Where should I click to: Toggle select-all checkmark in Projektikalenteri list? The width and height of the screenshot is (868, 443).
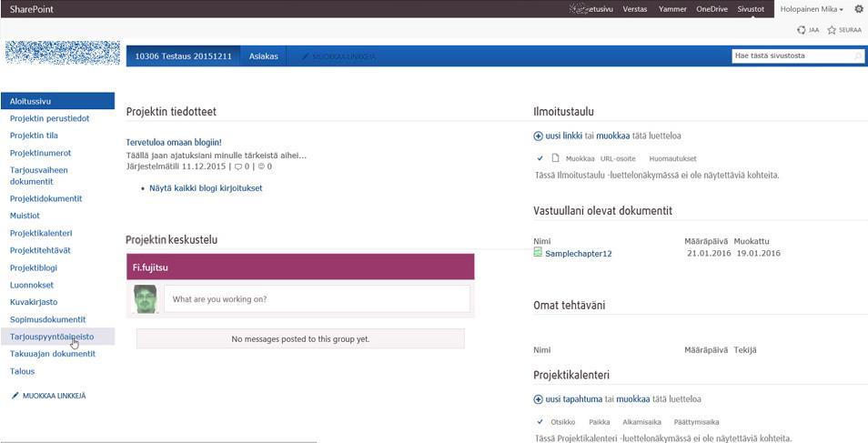[540, 422]
